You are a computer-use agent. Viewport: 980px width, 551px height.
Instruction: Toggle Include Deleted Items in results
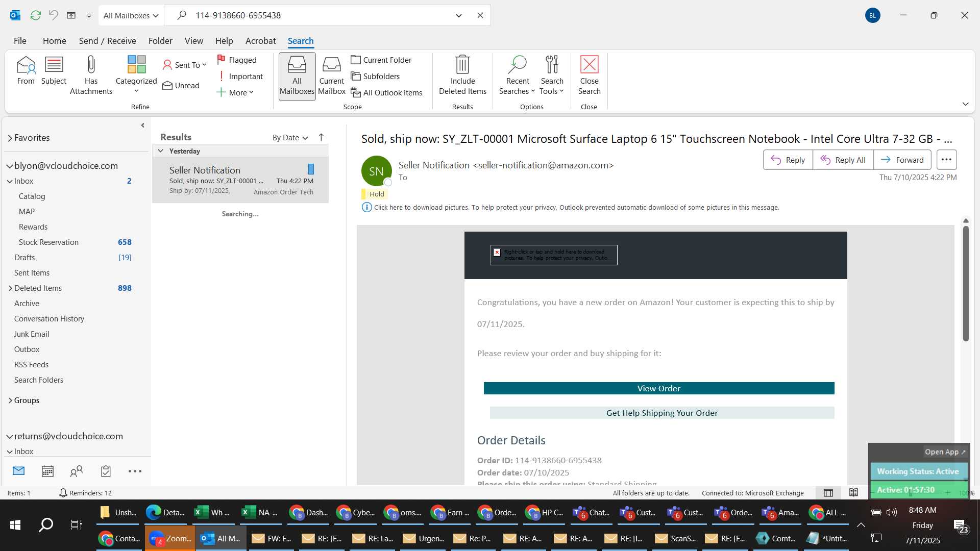pos(462,76)
